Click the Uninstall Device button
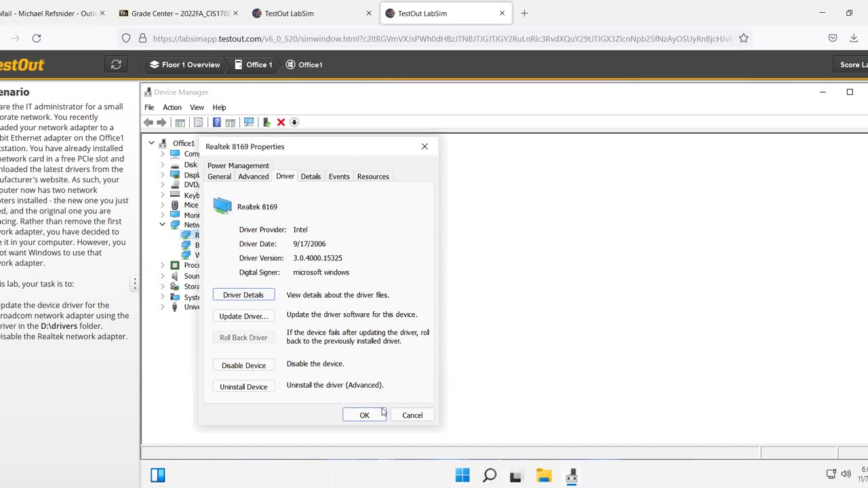Screen dimensions: 868x488 [243, 386]
